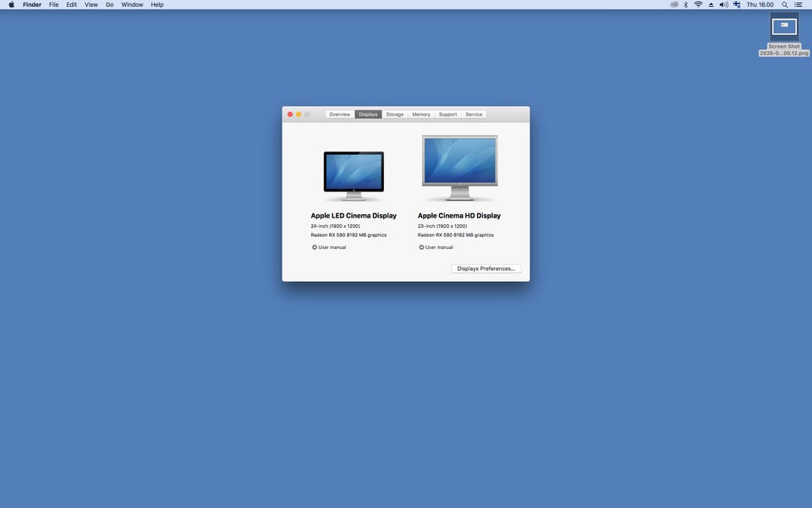Open the File menu
Image resolution: width=812 pixels, height=508 pixels.
point(54,5)
